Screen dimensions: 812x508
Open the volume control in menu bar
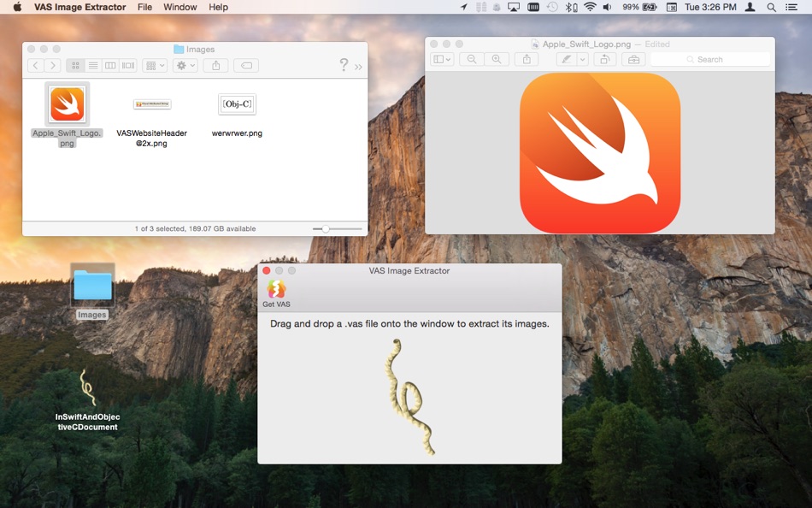click(607, 7)
